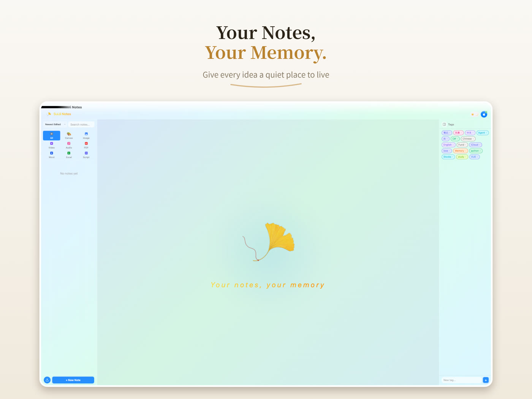This screenshot has height=399, width=532.
Task: Select the Agent tag
Action: (x=483, y=133)
